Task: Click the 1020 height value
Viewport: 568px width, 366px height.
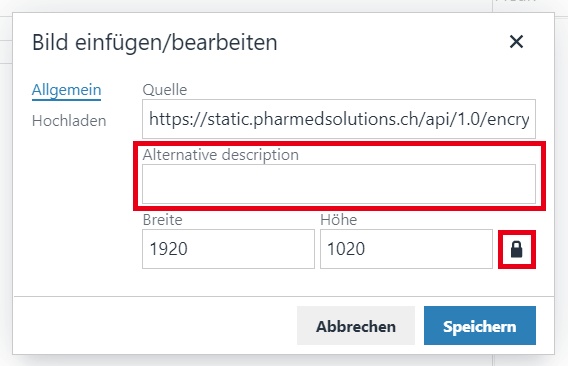Action: pos(346,249)
